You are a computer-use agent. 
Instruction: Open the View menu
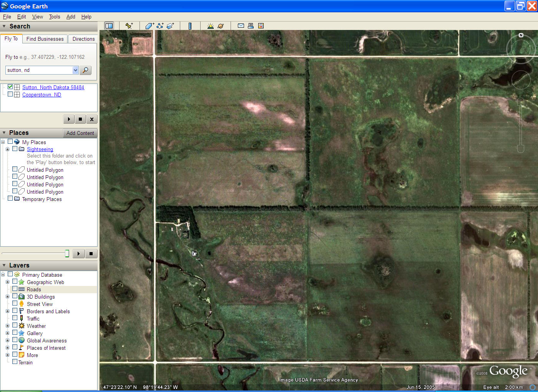38,17
